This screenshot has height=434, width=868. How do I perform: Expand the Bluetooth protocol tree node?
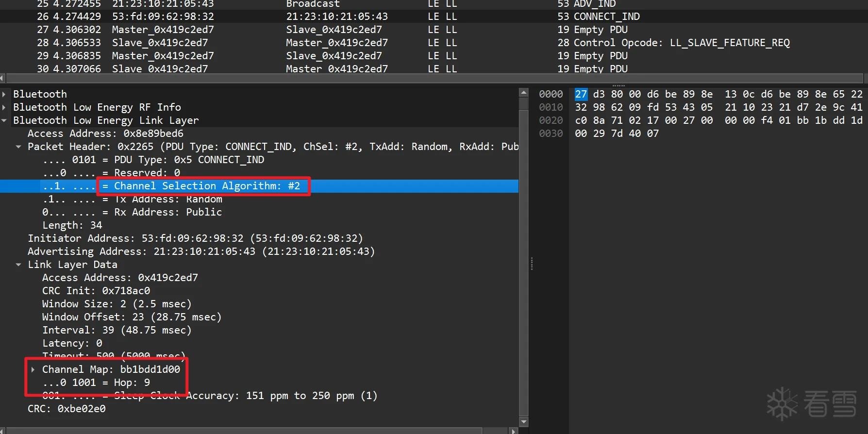point(4,94)
